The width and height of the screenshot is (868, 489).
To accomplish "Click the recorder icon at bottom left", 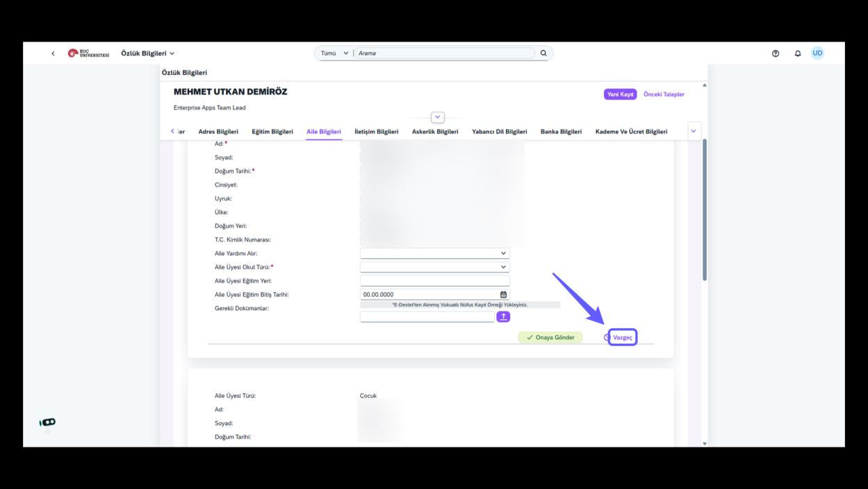I will click(48, 422).
